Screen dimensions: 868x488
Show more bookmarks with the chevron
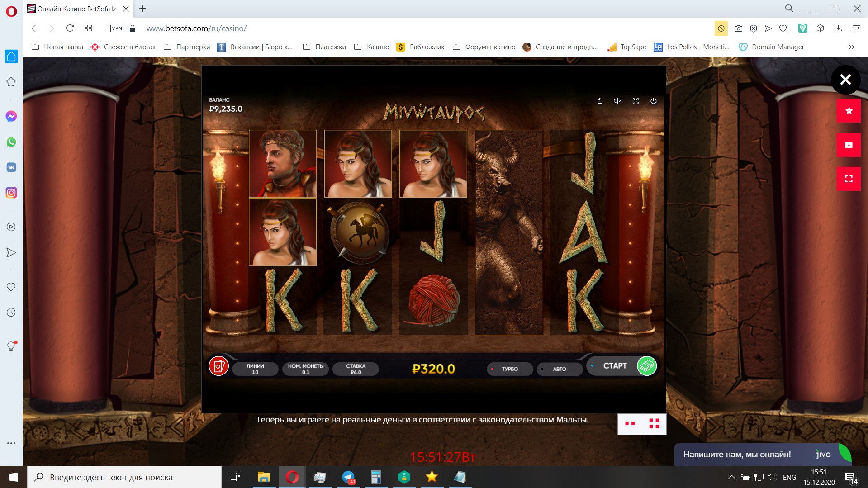(851, 47)
